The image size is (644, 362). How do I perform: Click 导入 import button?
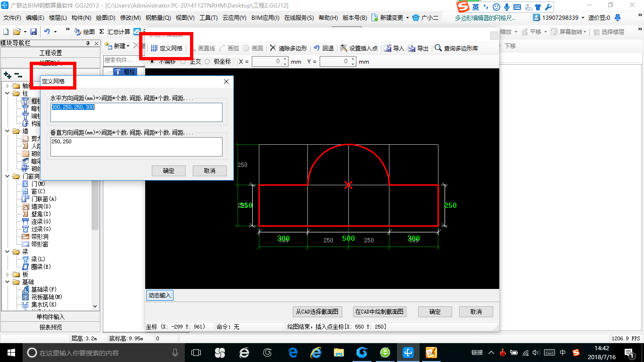coord(394,48)
